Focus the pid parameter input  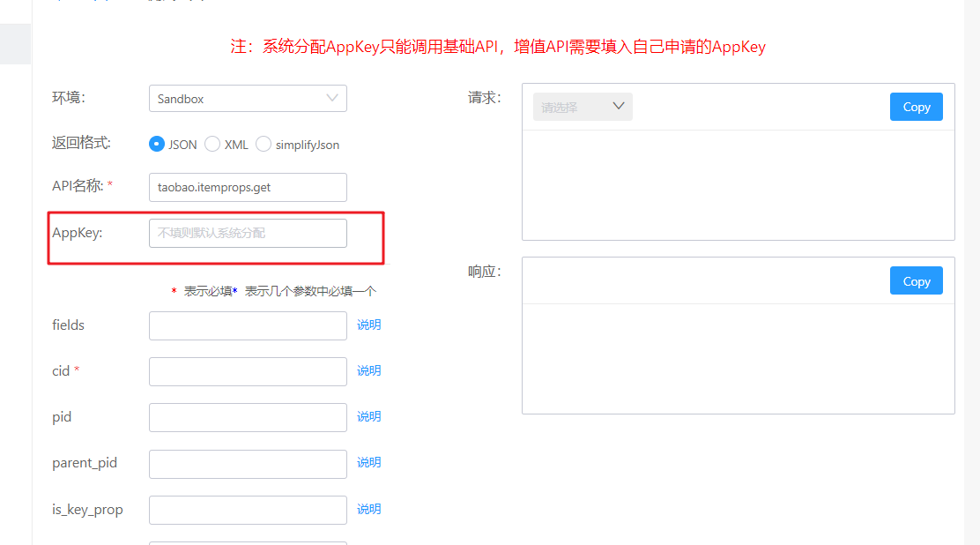(x=248, y=416)
